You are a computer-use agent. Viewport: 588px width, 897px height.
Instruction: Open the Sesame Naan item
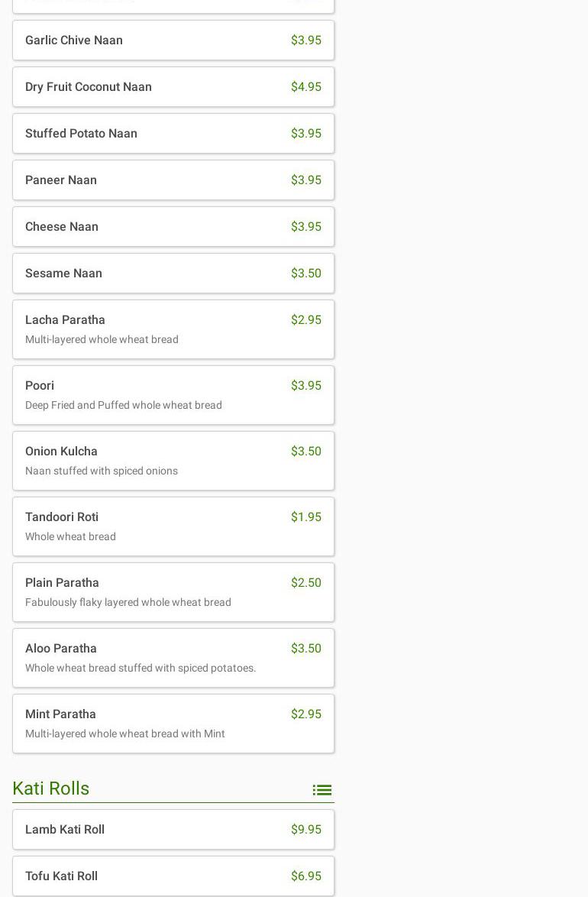(173, 274)
